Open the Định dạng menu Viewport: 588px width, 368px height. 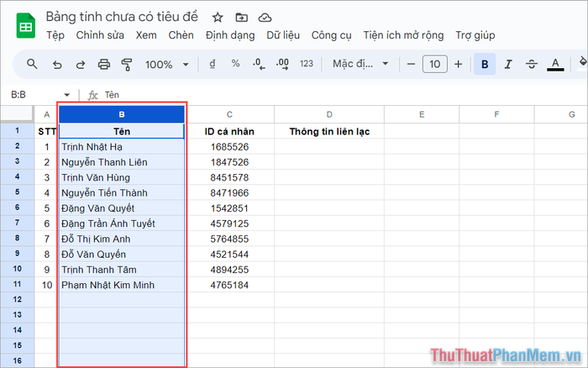tap(230, 35)
